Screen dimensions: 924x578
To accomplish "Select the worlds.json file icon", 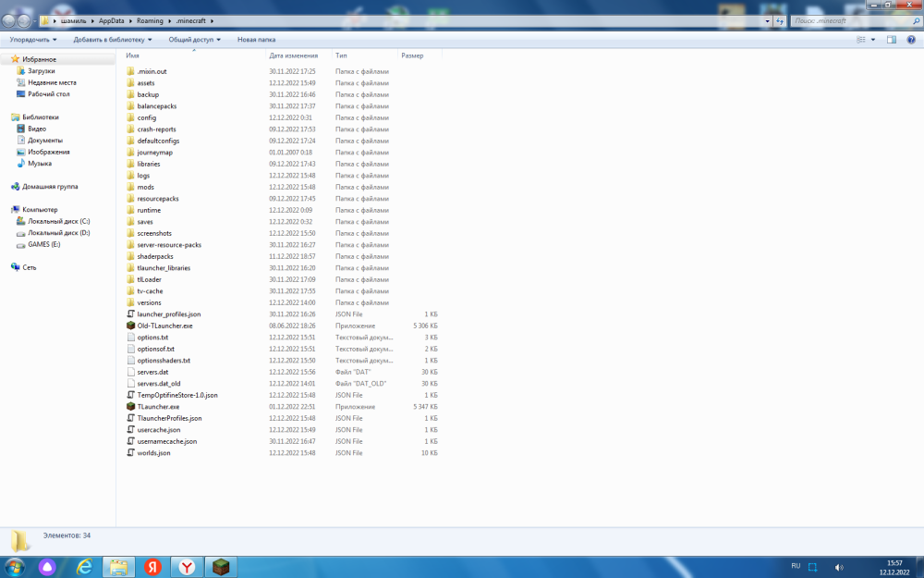I will coord(131,453).
